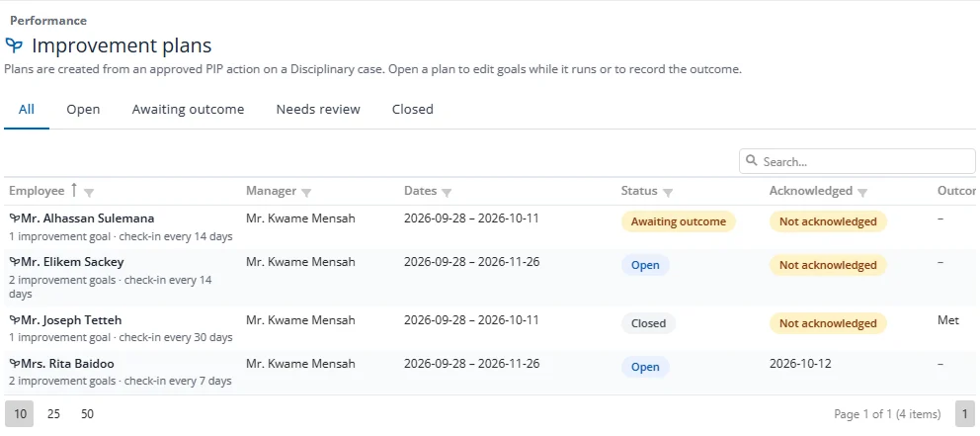Screen dimensions: 980x436
Task: Sort by the Employee column header
Action: pyautogui.click(x=37, y=191)
